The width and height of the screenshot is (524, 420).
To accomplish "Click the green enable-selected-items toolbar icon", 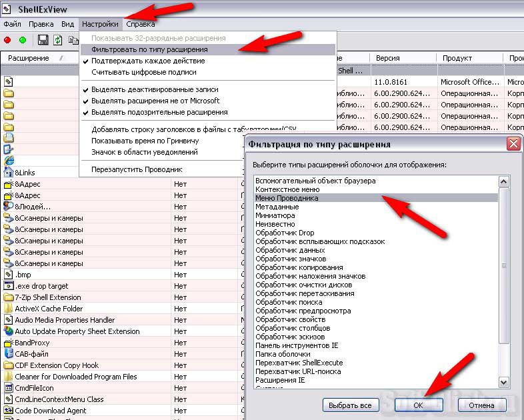I will tap(23, 40).
